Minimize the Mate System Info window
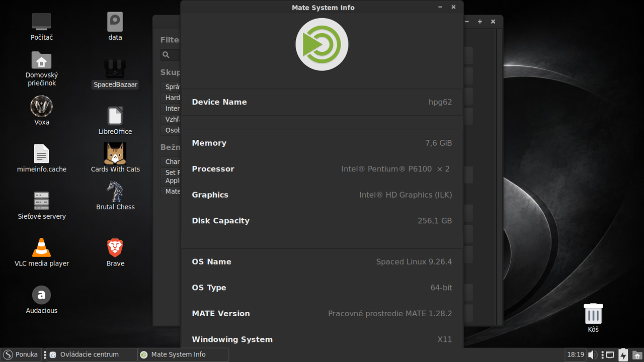The height and width of the screenshot is (362, 644). click(440, 7)
